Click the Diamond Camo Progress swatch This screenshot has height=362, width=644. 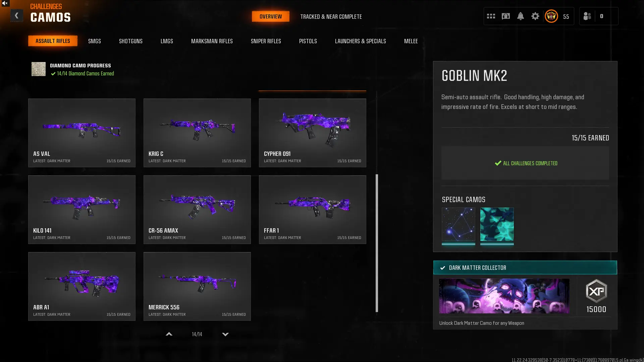(39, 69)
